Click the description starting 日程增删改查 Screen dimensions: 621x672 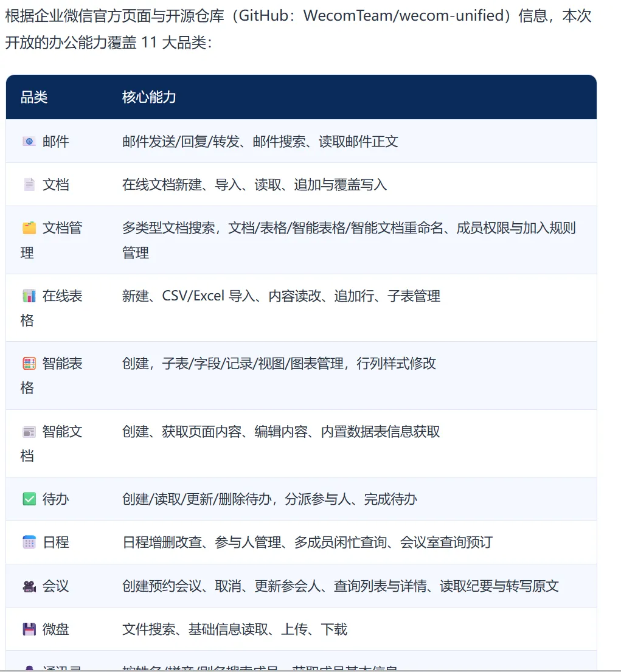[307, 542]
